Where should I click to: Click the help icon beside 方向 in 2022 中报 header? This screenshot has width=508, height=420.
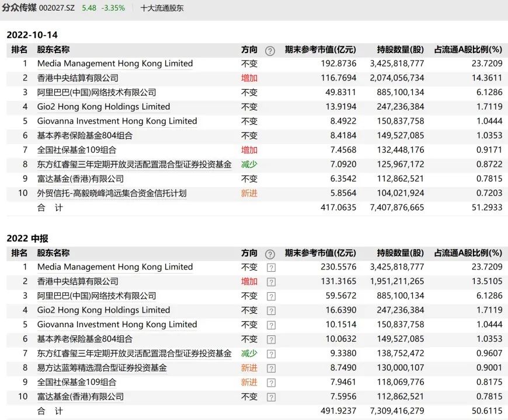click(x=270, y=254)
